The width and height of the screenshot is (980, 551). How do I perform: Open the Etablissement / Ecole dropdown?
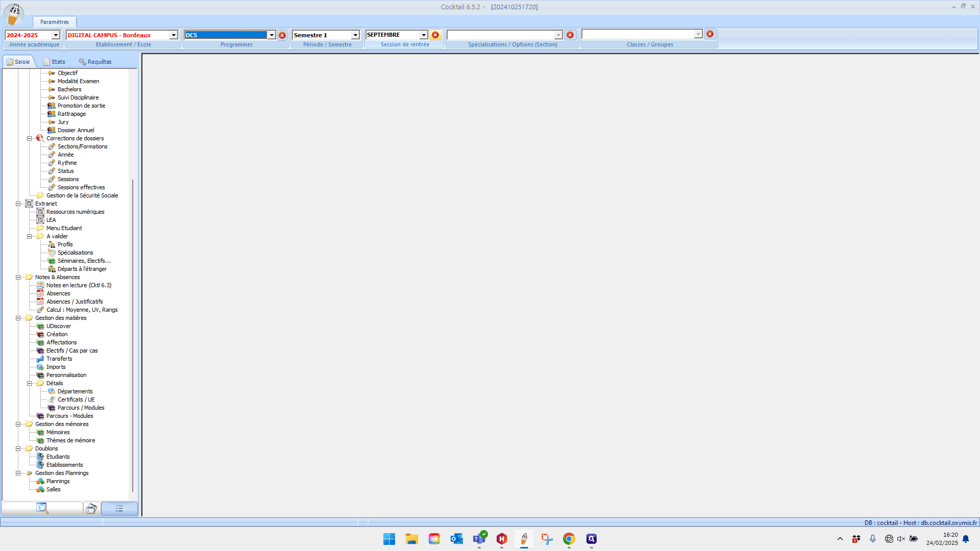point(174,35)
